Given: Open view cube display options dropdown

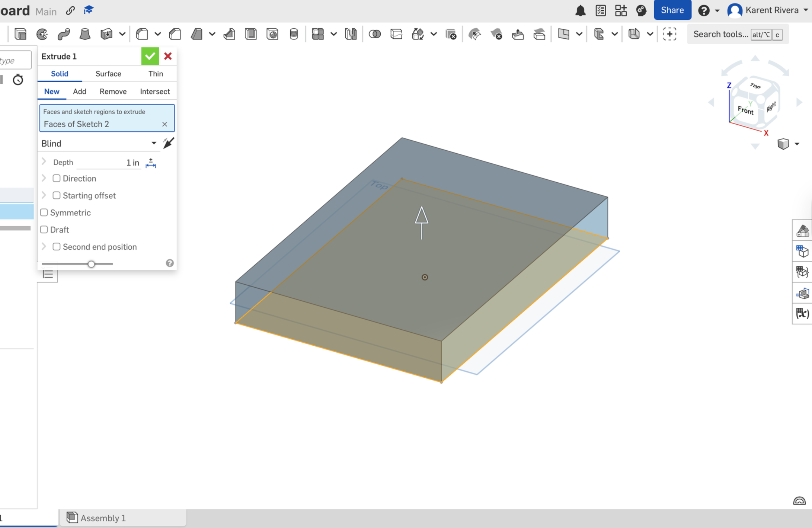Looking at the screenshot, I should pyautogui.click(x=797, y=144).
